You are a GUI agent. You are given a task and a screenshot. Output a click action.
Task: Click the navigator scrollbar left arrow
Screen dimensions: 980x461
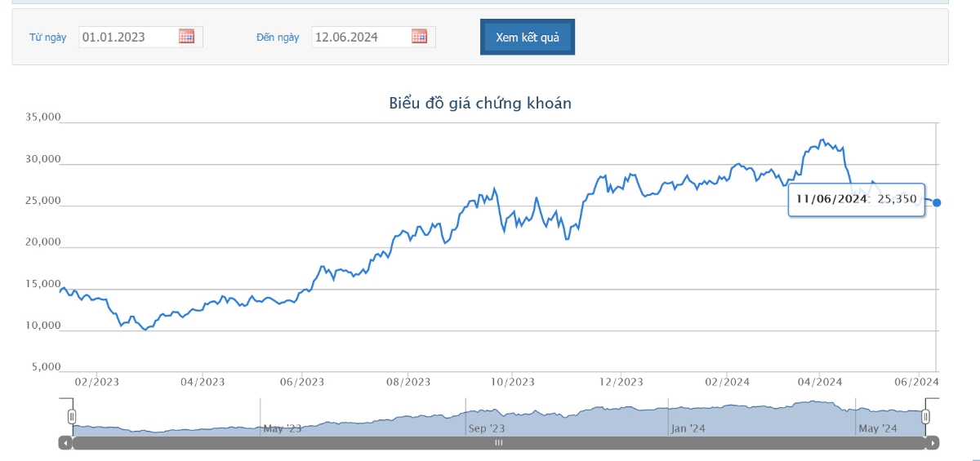(65, 443)
